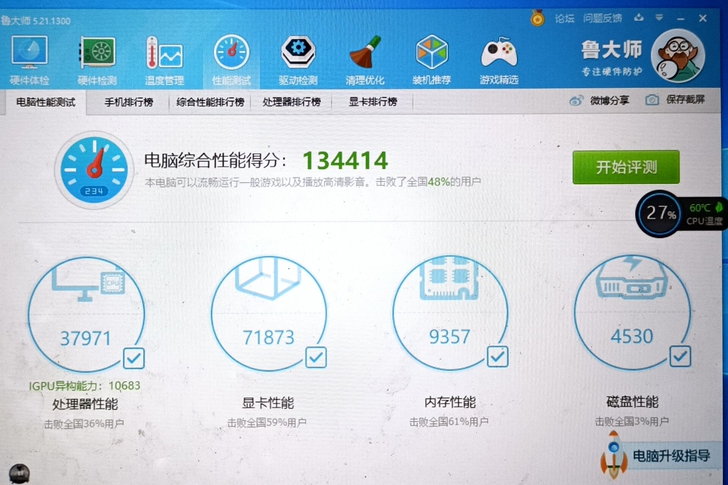Click the 鲁大师 brand logo text
The height and width of the screenshot is (485, 728).
tap(612, 49)
